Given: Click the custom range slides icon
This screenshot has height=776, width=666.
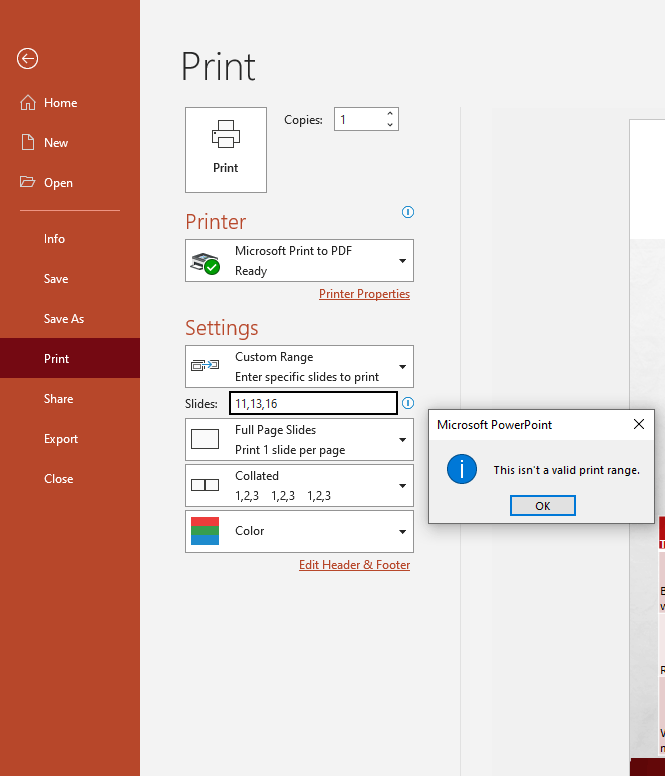Looking at the screenshot, I should (x=205, y=366).
